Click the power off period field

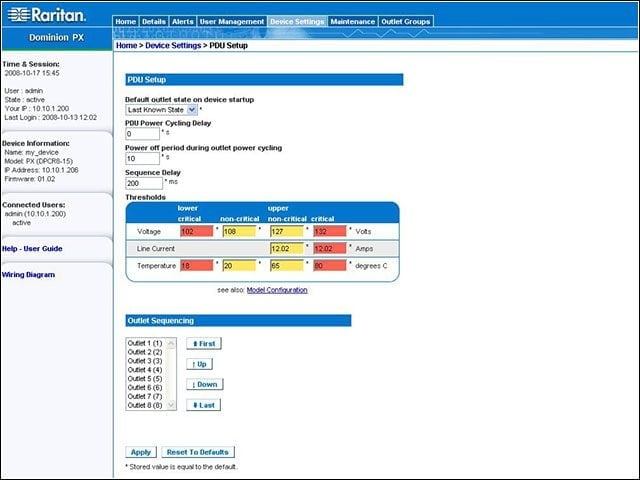[x=142, y=158]
